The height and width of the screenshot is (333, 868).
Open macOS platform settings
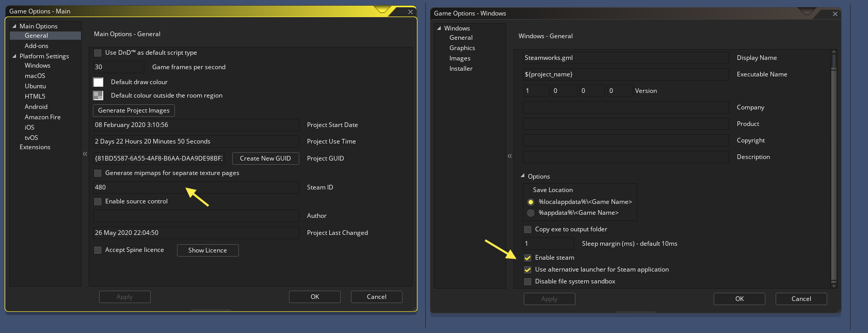(x=35, y=76)
